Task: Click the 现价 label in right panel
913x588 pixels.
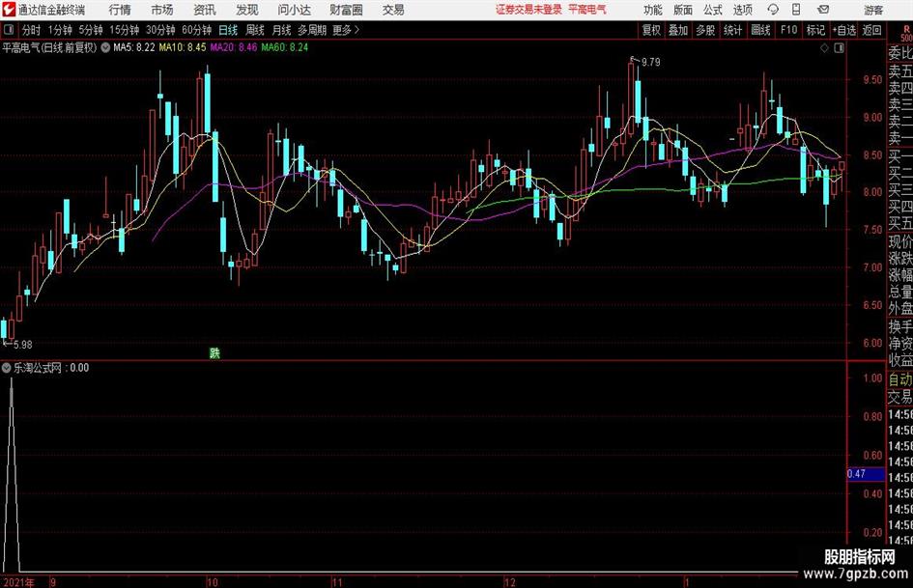Action: pos(899,241)
